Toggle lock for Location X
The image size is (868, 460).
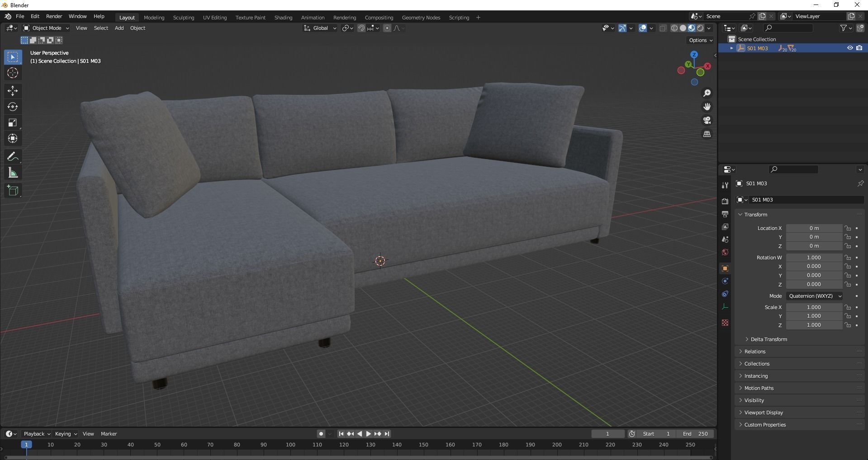pos(848,228)
